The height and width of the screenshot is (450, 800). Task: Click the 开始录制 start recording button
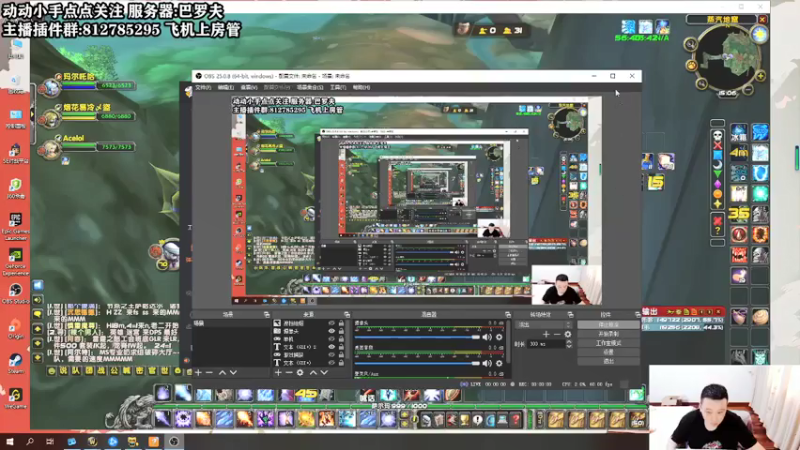608,334
